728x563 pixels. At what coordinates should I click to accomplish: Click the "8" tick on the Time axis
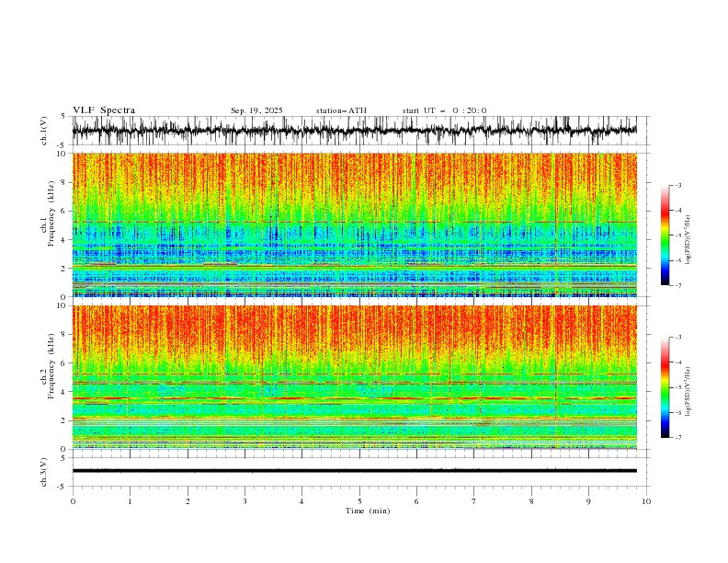pos(531,501)
